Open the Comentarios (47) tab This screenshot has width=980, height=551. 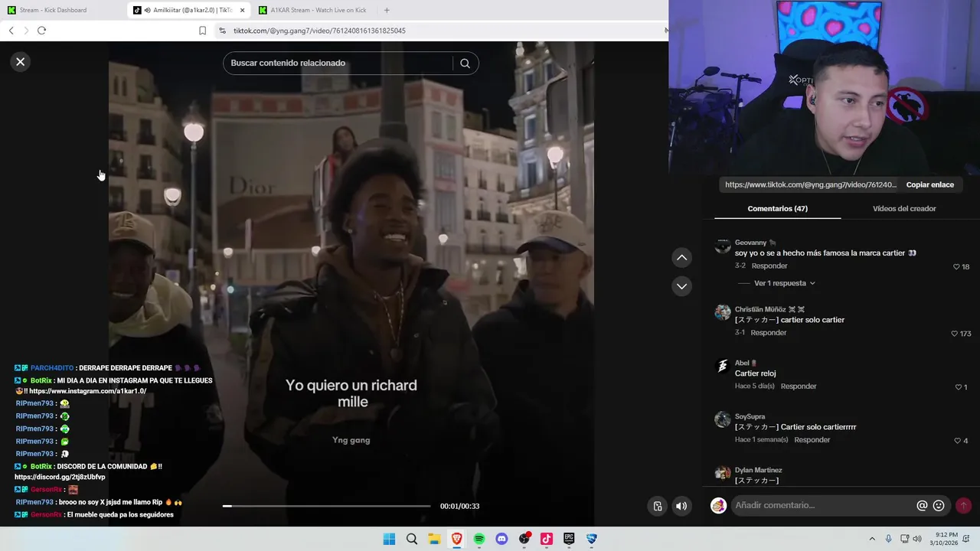pyautogui.click(x=777, y=208)
